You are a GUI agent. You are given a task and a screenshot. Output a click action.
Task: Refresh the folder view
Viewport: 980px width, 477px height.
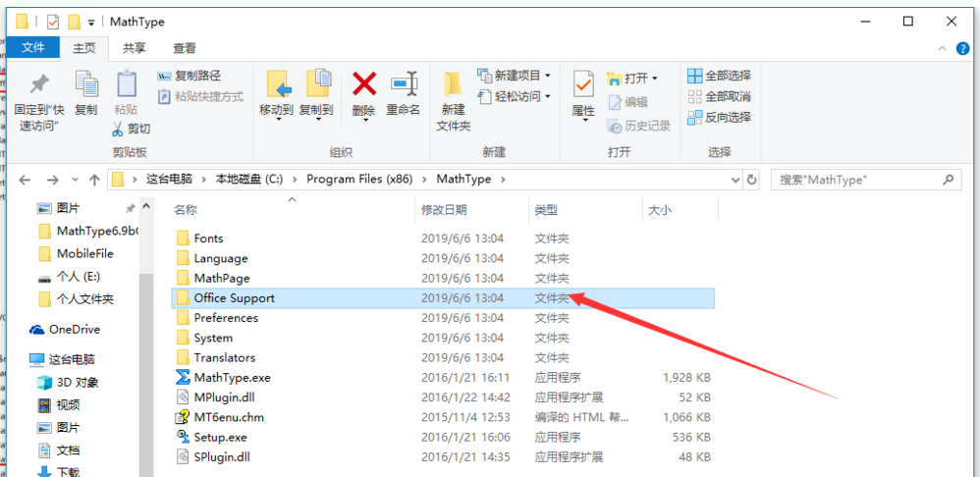tap(750, 180)
